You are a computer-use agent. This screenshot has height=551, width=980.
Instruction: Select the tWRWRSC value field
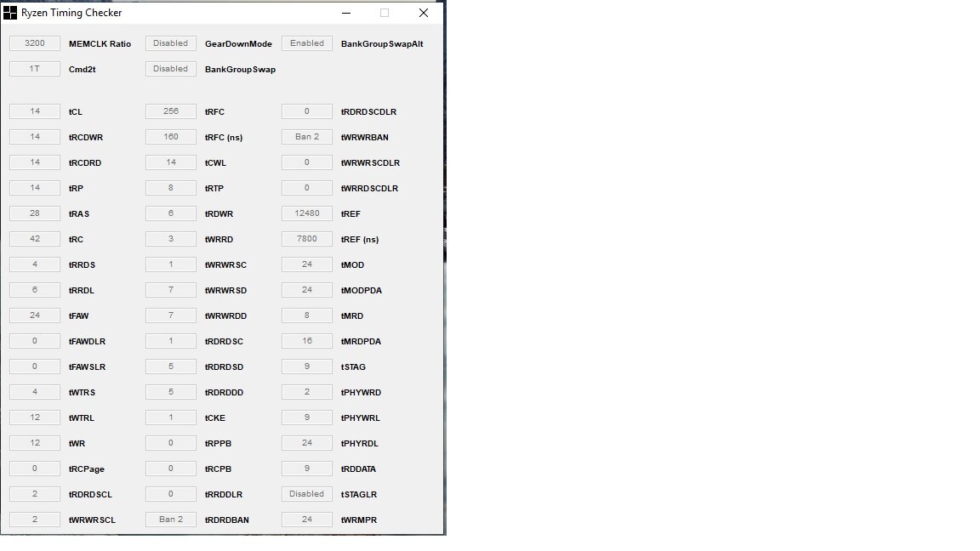point(171,264)
